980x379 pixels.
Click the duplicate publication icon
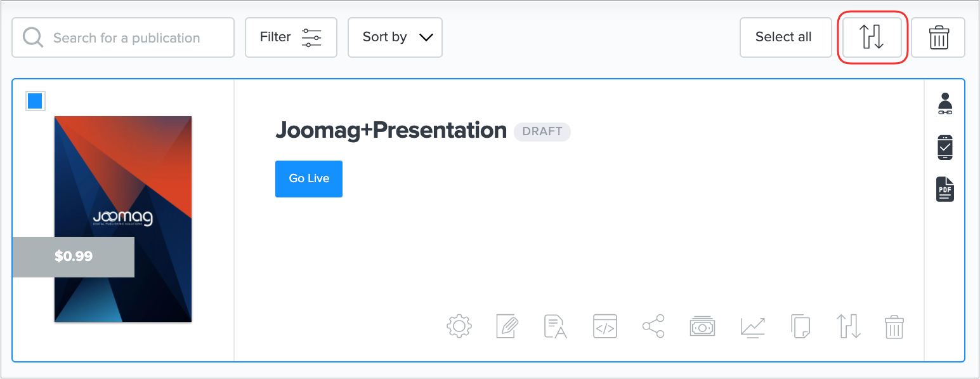[x=800, y=326]
